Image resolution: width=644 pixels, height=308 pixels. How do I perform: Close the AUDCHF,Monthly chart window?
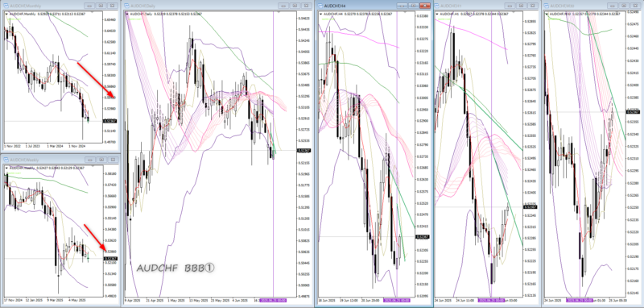[112, 6]
